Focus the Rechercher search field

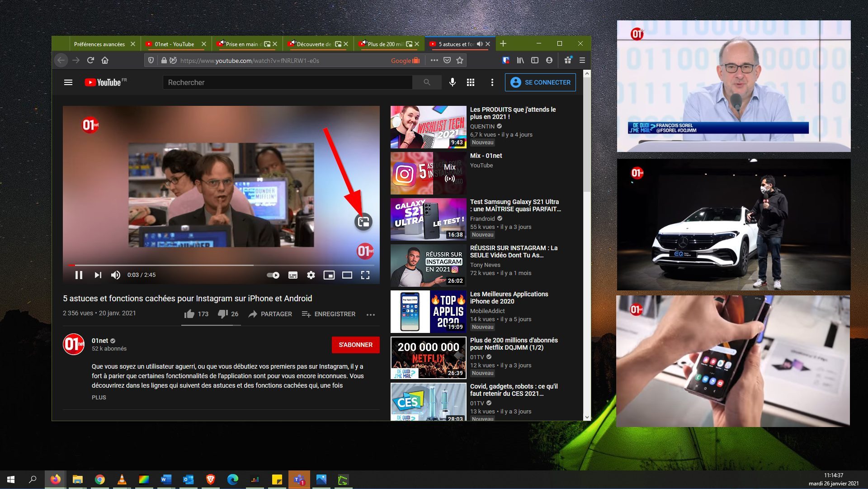[288, 82]
